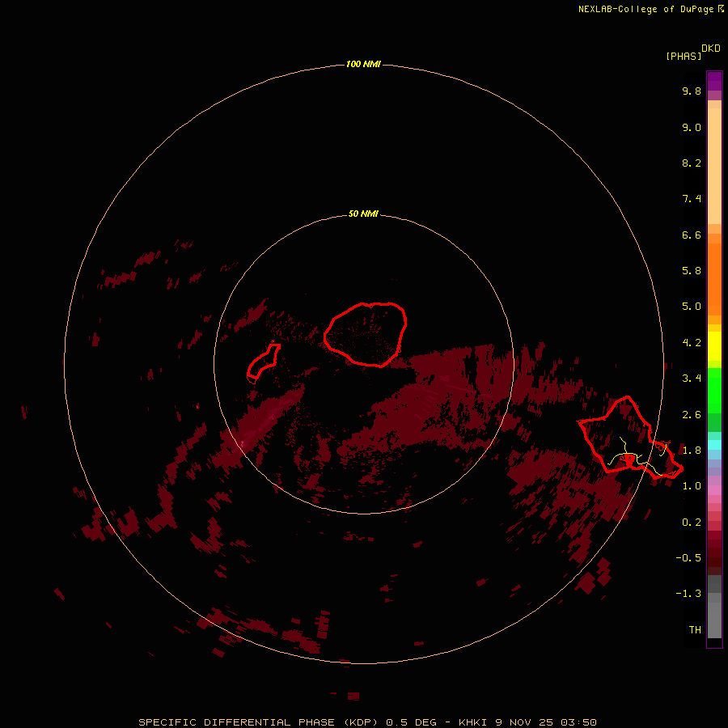Click the 4.2 value on the color scale
728x728 pixels.
point(692,342)
